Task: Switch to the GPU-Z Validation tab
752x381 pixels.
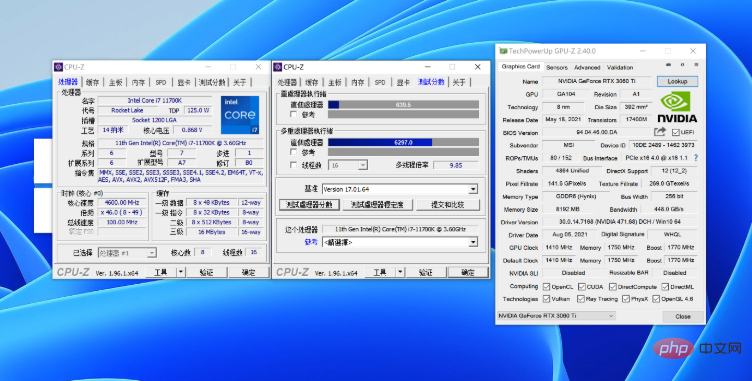Action: click(620, 67)
